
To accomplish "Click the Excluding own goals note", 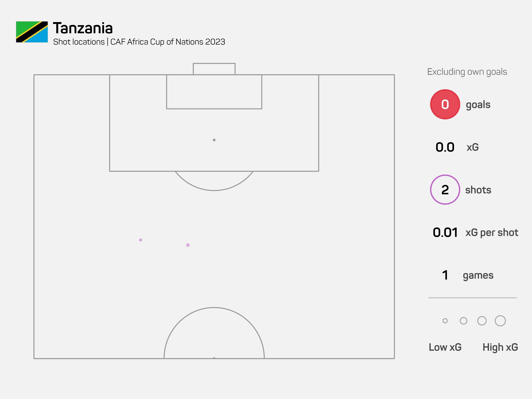I will click(467, 72).
